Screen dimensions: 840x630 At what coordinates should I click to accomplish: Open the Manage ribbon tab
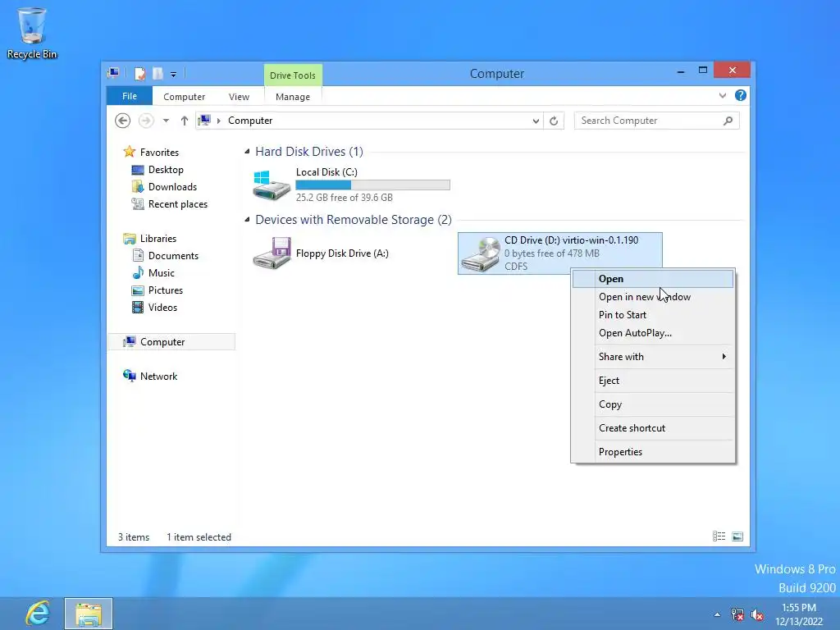pos(293,97)
